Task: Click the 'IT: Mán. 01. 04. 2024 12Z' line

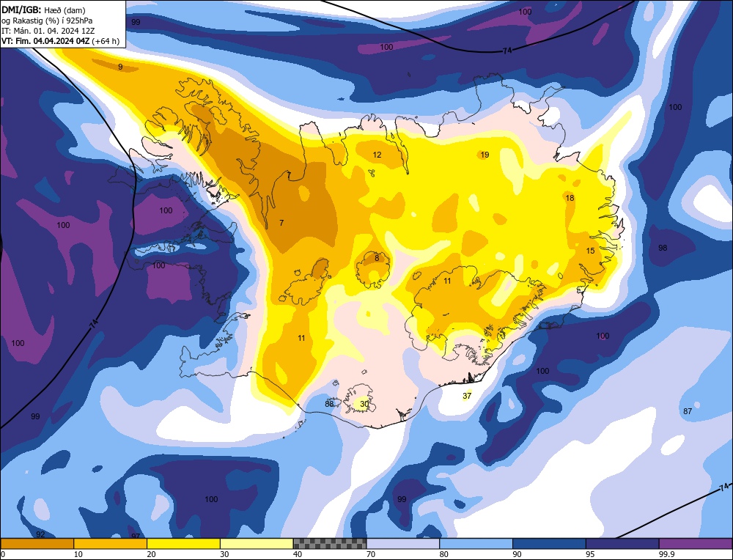Action: [47, 31]
